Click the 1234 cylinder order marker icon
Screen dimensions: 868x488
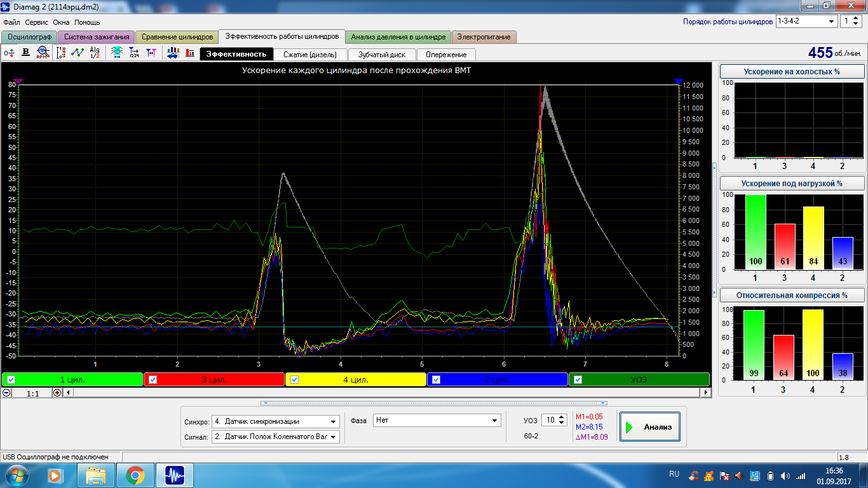pos(134,53)
